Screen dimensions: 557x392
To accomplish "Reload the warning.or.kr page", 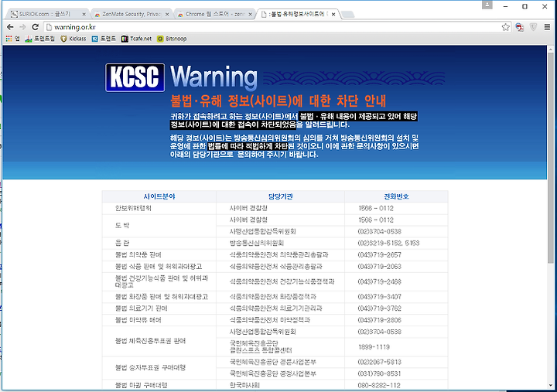I will pyautogui.click(x=35, y=27).
